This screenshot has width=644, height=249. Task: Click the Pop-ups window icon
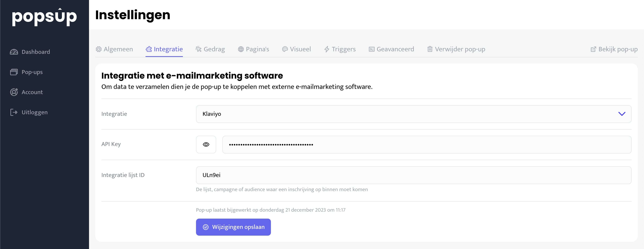coord(14,72)
